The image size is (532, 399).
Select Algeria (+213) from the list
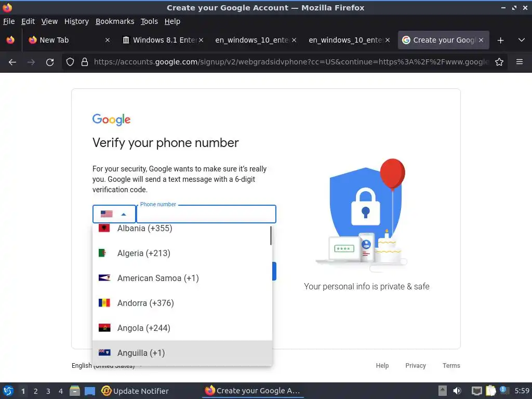182,253
